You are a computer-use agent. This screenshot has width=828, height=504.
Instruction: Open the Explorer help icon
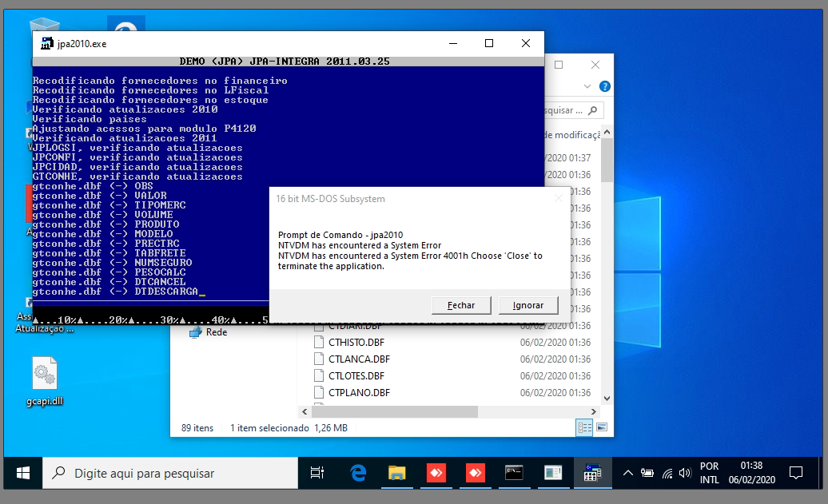(x=605, y=86)
